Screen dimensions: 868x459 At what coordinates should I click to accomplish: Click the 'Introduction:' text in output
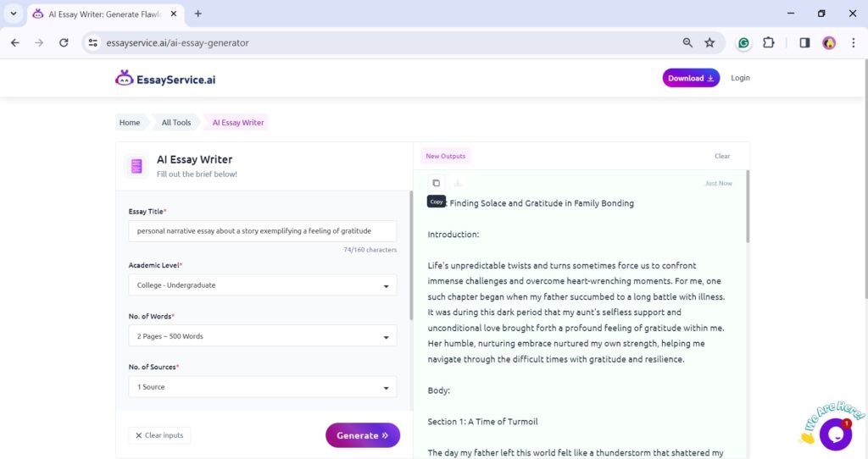coord(453,235)
